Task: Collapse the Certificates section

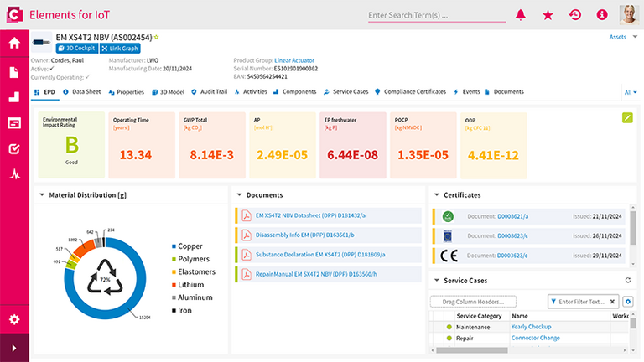Action: pos(436,195)
